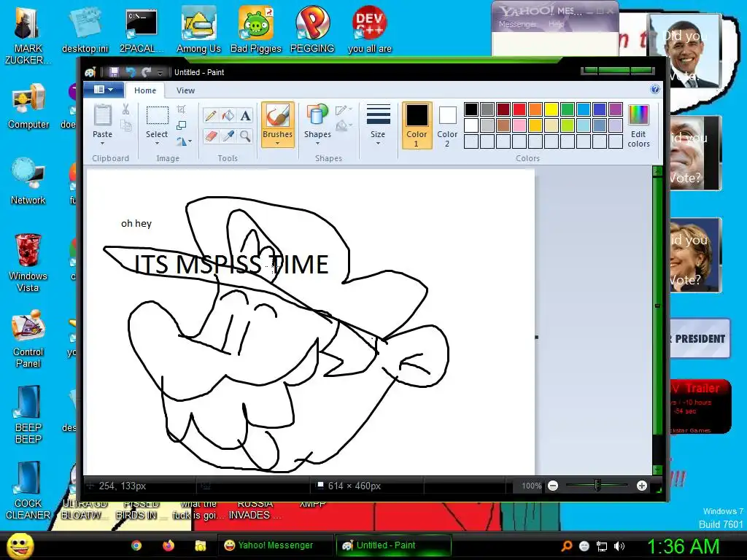The width and height of the screenshot is (747, 560).
Task: Activate Color 2 selection box
Action: (x=447, y=125)
